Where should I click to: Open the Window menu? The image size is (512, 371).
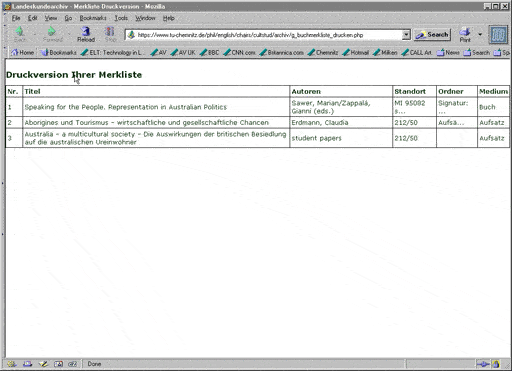click(145, 18)
